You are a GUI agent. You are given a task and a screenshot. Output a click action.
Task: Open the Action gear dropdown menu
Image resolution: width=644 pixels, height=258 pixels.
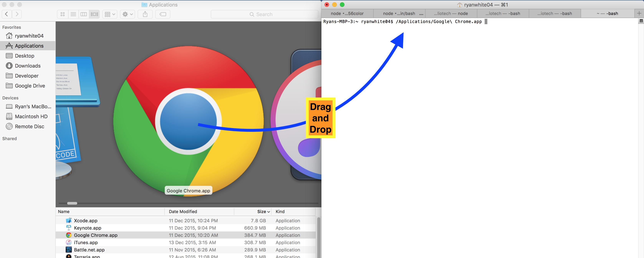[127, 14]
